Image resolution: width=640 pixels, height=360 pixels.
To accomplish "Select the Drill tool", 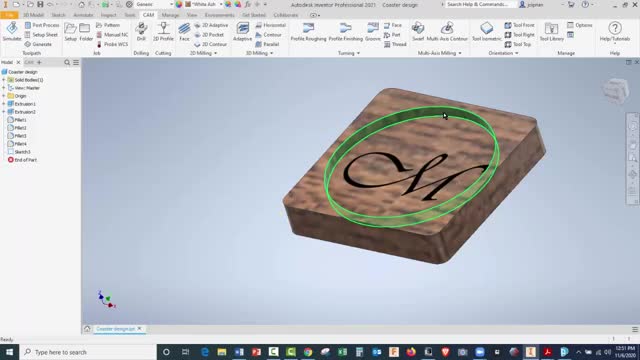I will [x=141, y=32].
